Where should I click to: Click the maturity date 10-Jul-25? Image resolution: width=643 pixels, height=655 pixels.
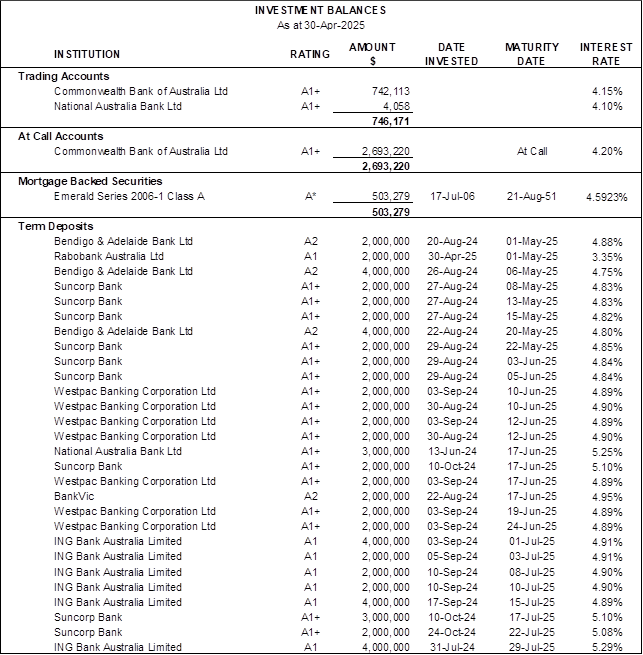tap(532, 588)
